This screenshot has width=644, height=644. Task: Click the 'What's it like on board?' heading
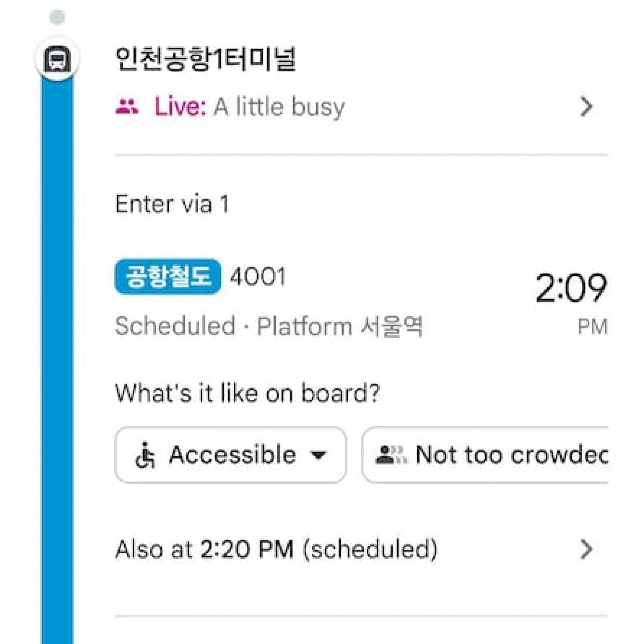[x=247, y=393]
